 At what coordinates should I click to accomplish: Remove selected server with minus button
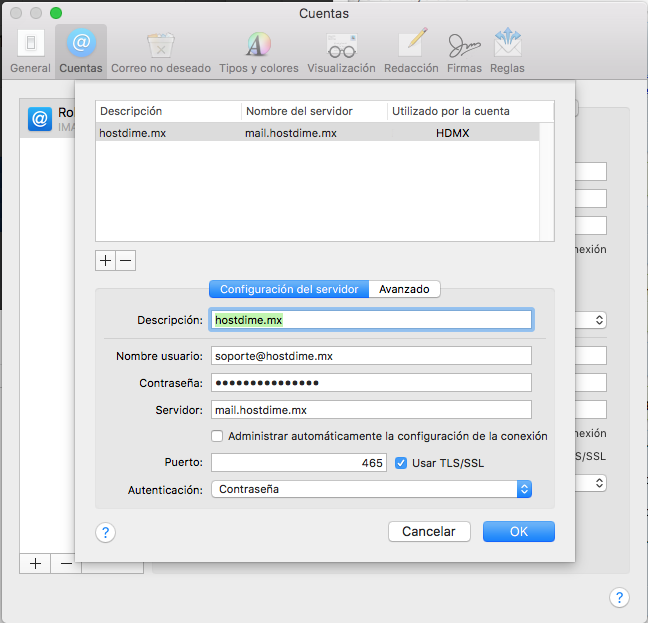tap(125, 260)
